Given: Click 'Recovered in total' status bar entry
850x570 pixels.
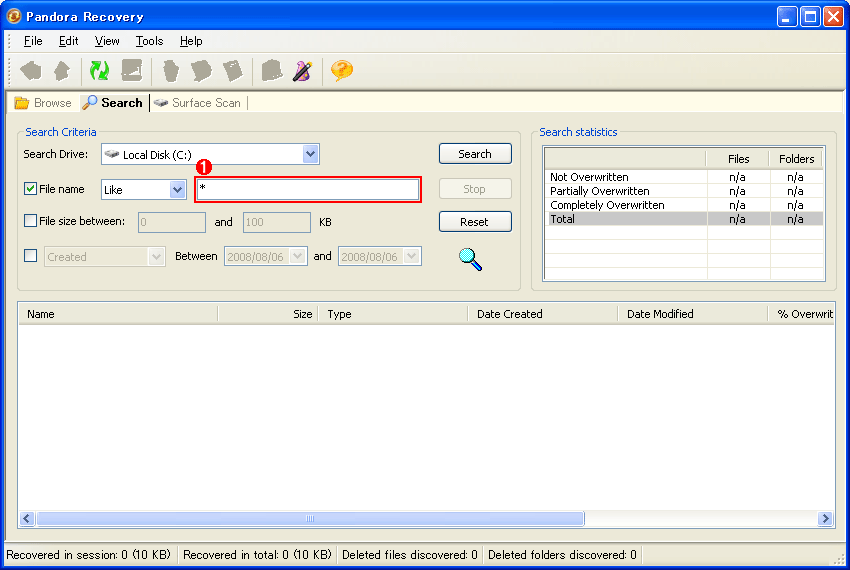Looking at the screenshot, I should tap(257, 555).
